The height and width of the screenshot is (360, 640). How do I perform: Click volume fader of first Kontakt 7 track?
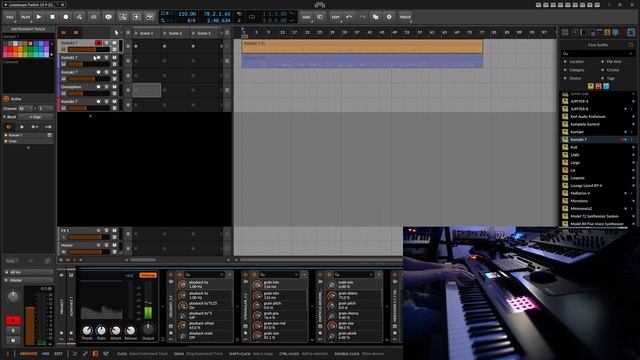89,49
